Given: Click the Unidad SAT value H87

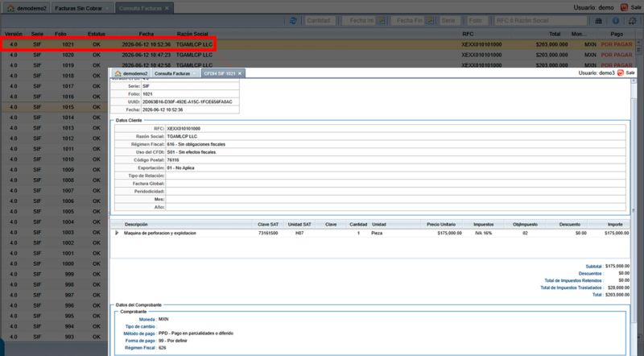Looking at the screenshot, I should (299, 233).
